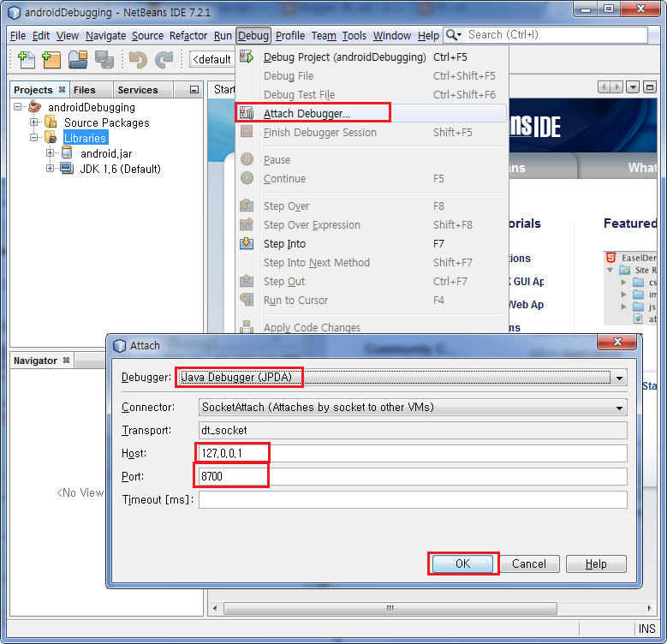This screenshot has width=667, height=644.
Task: Click Help in the Attach dialog
Action: pos(596,563)
